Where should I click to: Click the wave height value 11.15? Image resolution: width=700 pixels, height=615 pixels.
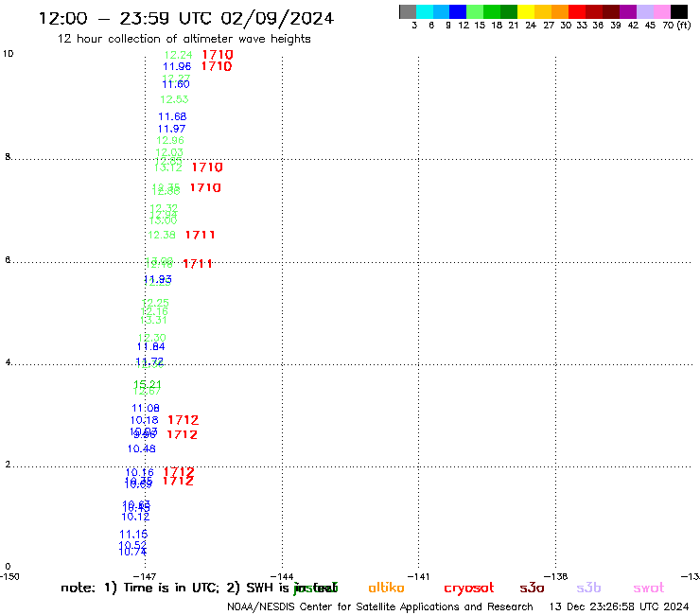[133, 535]
